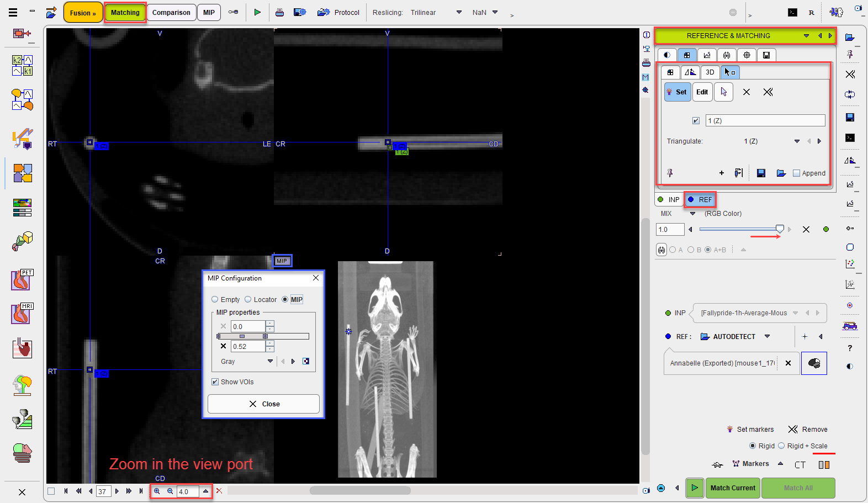Click the green run arrow in top toolbar
This screenshot has width=868, height=503.
[257, 12]
